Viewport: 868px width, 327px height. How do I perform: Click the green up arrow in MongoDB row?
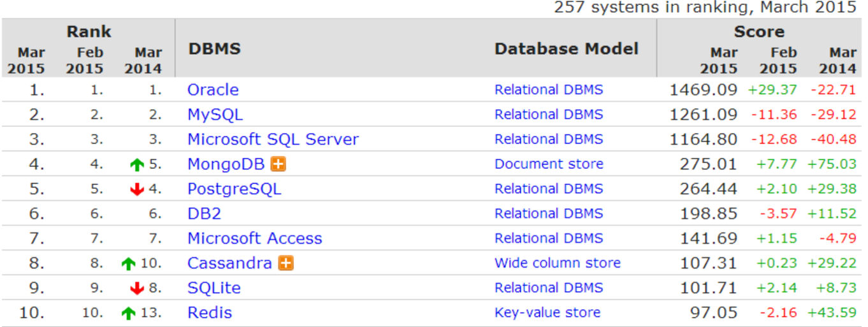pos(136,164)
